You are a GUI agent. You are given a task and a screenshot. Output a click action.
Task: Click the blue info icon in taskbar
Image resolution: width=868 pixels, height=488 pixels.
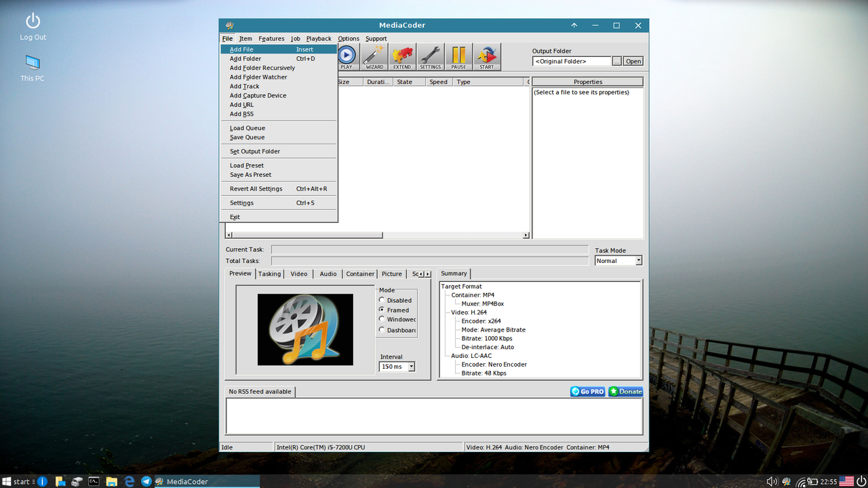click(42, 482)
